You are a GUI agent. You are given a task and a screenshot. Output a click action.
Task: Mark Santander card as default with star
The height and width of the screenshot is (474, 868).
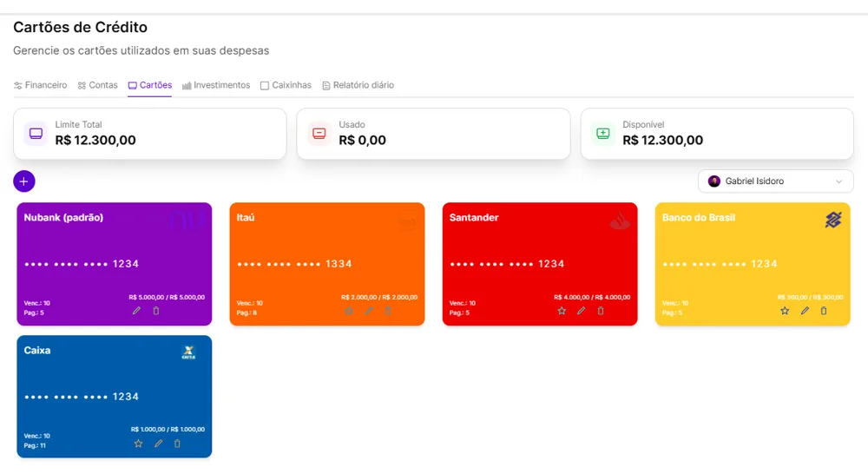pos(562,311)
